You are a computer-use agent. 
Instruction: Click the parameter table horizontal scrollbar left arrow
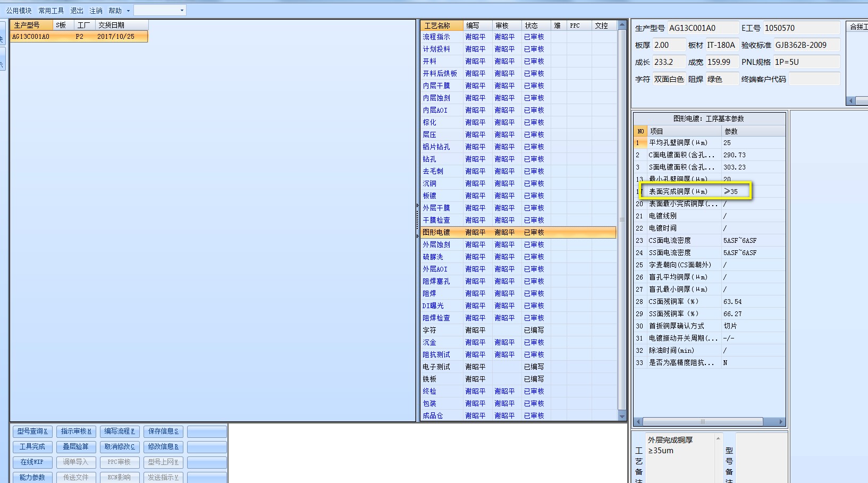(638, 422)
